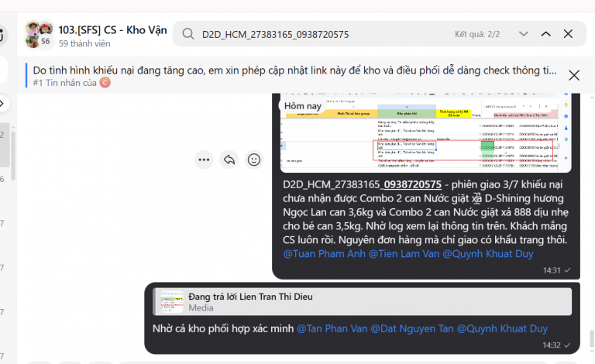This screenshot has width=595, height=364.
Task: Click mention @Tien Lam Van
Action: pyautogui.click(x=404, y=254)
